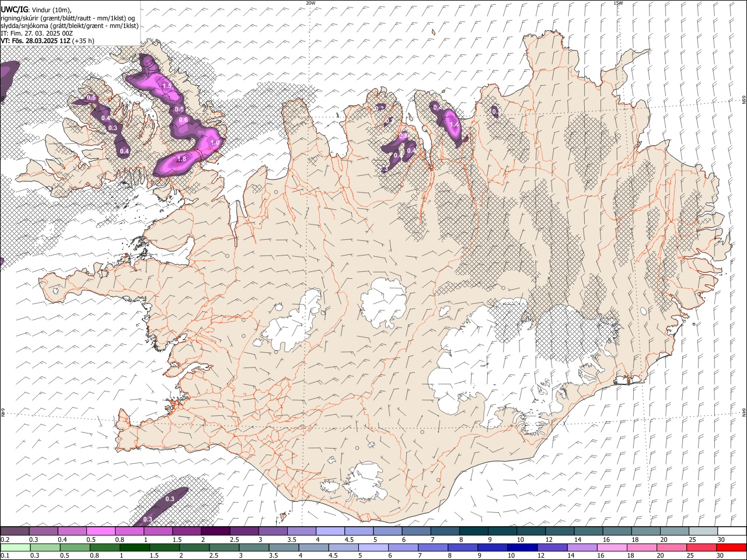Click the init time 'IT: Fim. 27. 03. 2025 00Z'
Screen dimensions: 747x560
click(37, 33)
